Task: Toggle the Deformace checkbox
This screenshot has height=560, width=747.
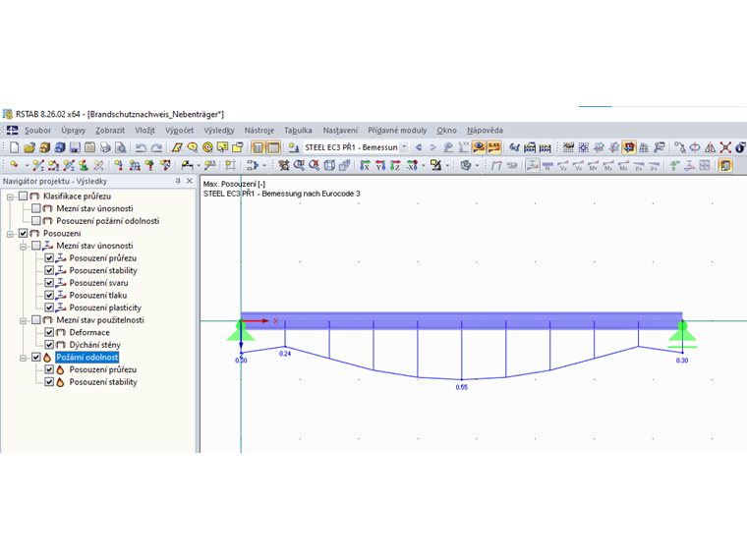Action: (x=49, y=332)
